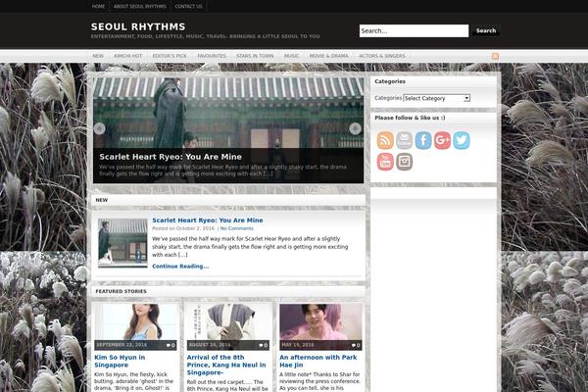Viewport: 588px width, 392px height.
Task: Select the Movie & Drama navigation tab
Action: pos(329,56)
